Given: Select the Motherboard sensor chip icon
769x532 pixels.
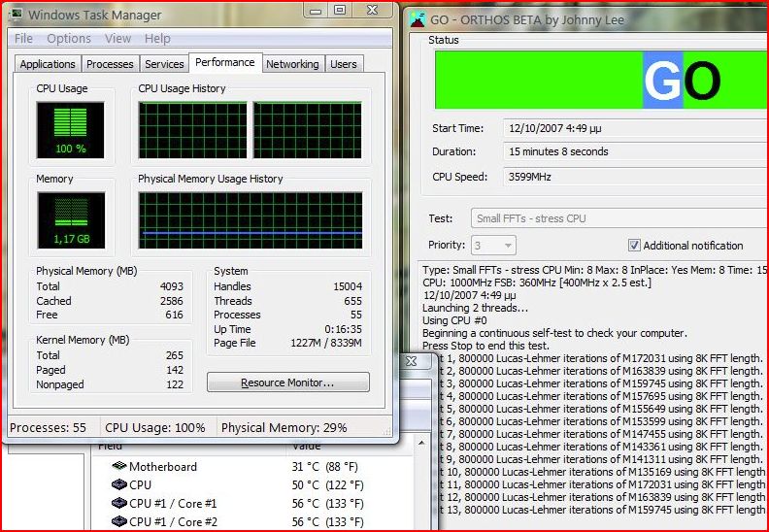Looking at the screenshot, I should coord(119,466).
